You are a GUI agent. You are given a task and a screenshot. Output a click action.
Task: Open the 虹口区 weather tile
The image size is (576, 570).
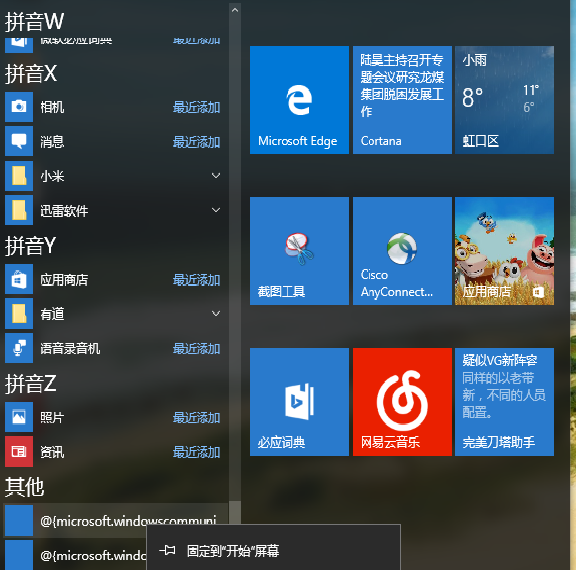click(504, 100)
